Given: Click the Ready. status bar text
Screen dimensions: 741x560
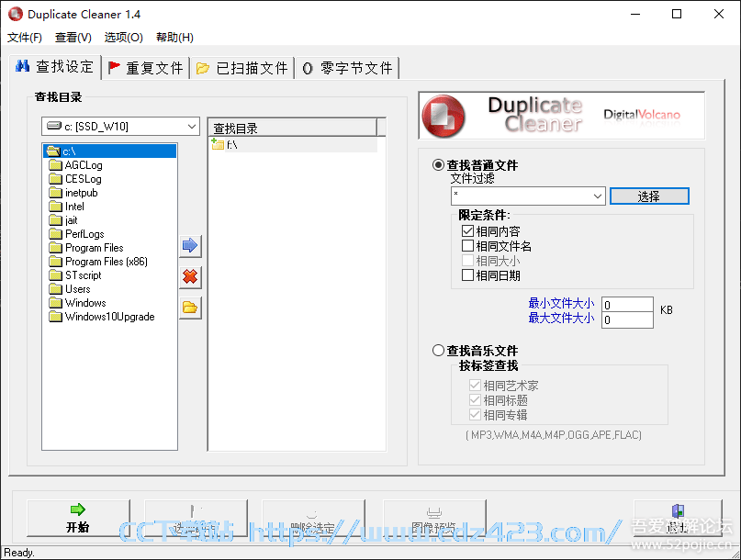Looking at the screenshot, I should point(19,553).
